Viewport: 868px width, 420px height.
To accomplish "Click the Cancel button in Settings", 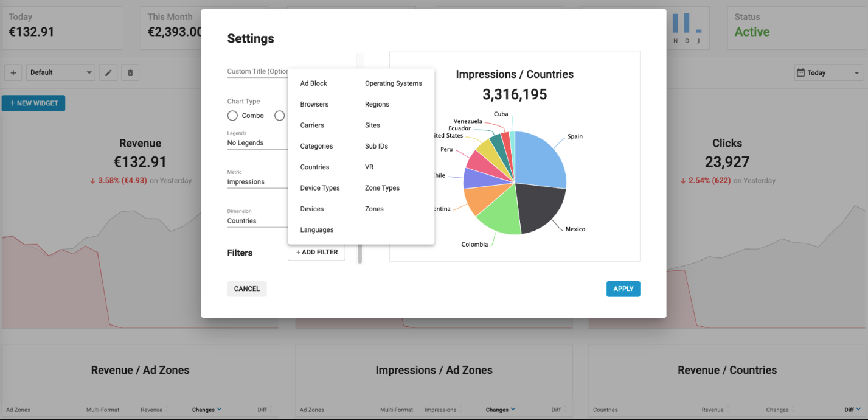I will [246, 289].
